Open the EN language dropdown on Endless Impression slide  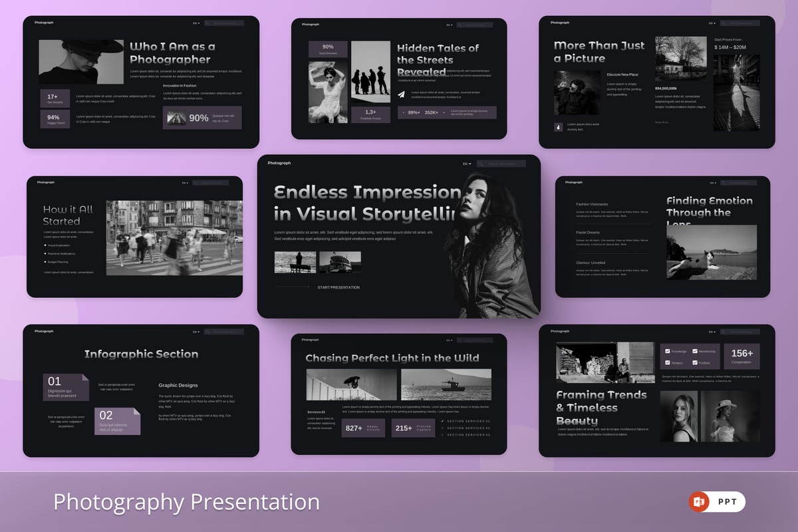(467, 164)
